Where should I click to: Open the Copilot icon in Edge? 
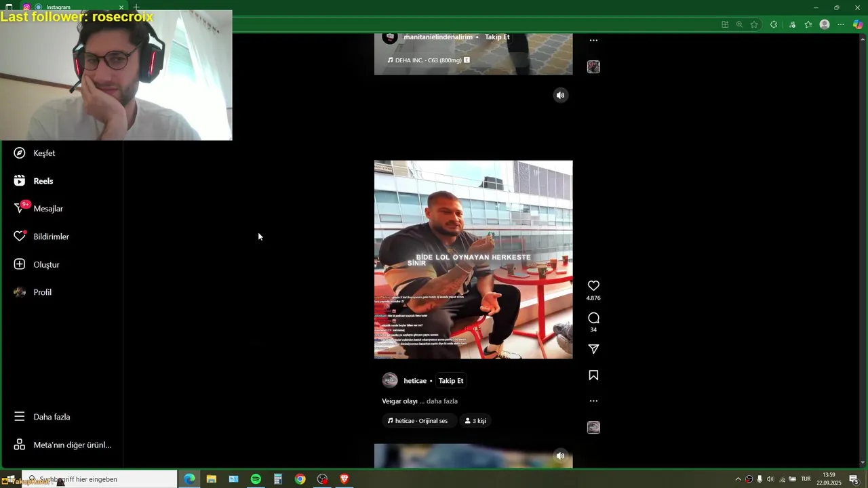858,24
